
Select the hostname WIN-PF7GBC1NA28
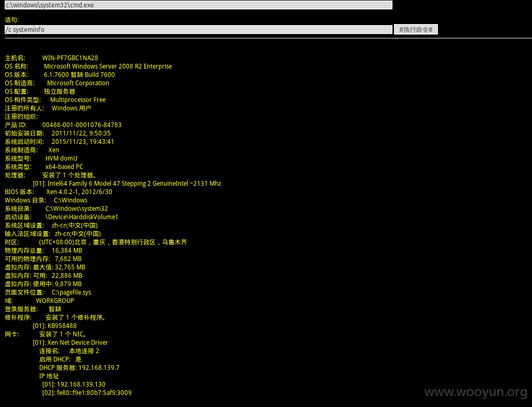(70, 58)
